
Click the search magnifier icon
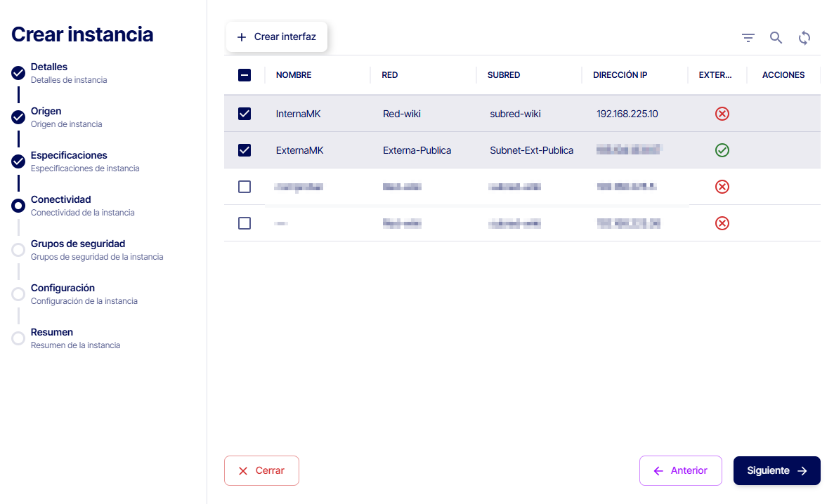tap(776, 38)
